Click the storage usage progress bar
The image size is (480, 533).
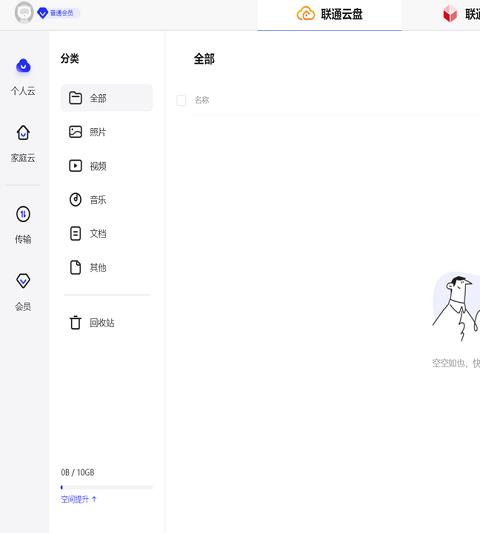106,487
